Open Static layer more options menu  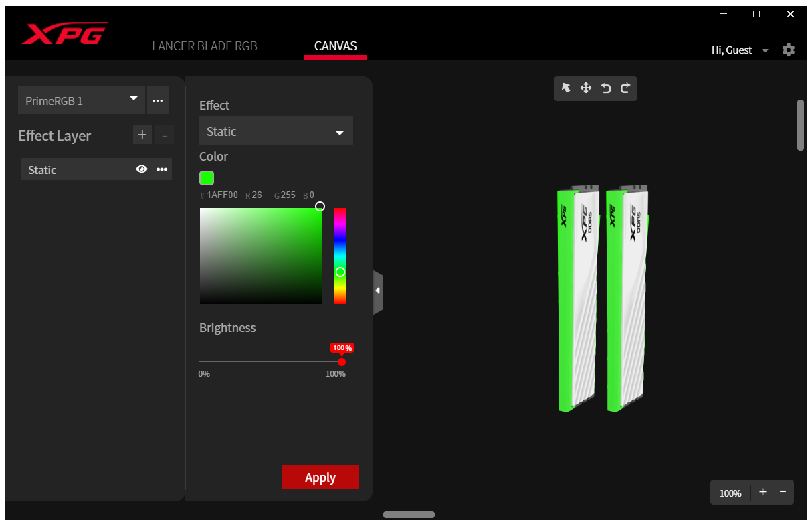(162, 170)
